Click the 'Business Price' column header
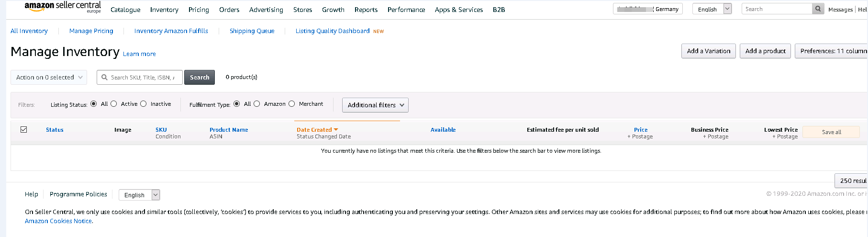This screenshot has width=868, height=237. (x=710, y=130)
